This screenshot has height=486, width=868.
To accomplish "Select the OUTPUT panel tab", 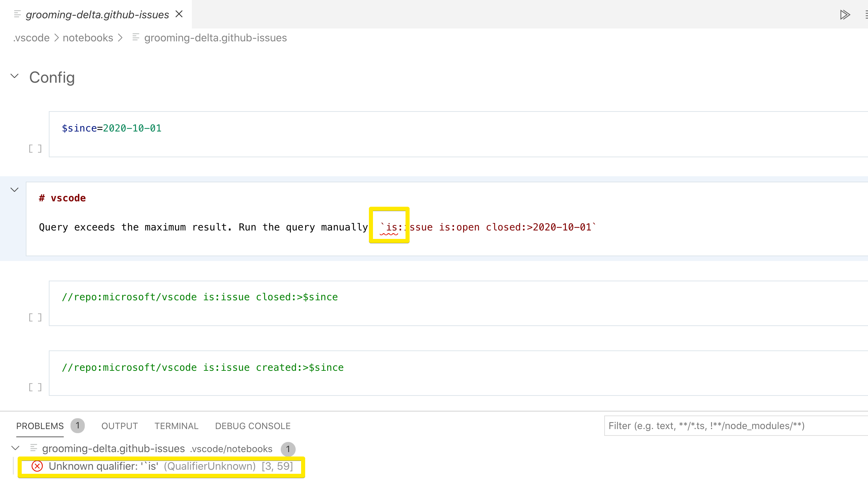I will [x=119, y=426].
